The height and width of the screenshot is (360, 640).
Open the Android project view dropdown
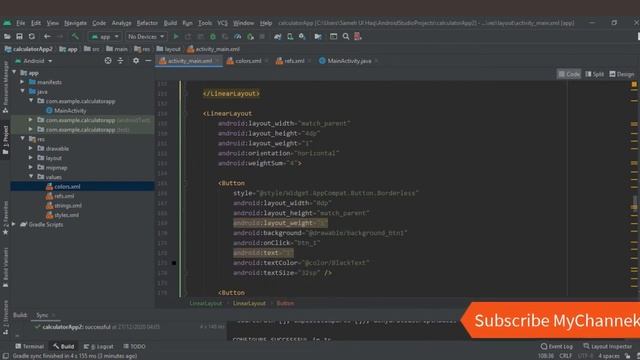coord(34,61)
